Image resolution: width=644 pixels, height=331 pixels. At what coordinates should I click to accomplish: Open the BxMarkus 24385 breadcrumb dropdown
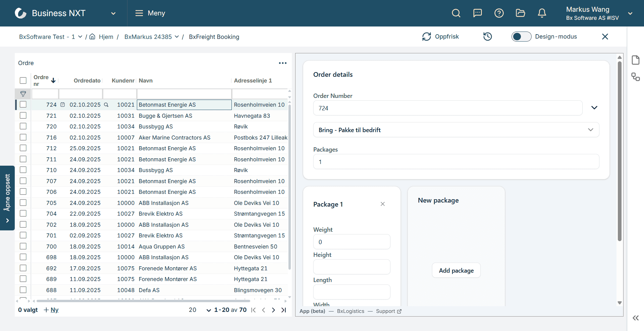point(177,37)
